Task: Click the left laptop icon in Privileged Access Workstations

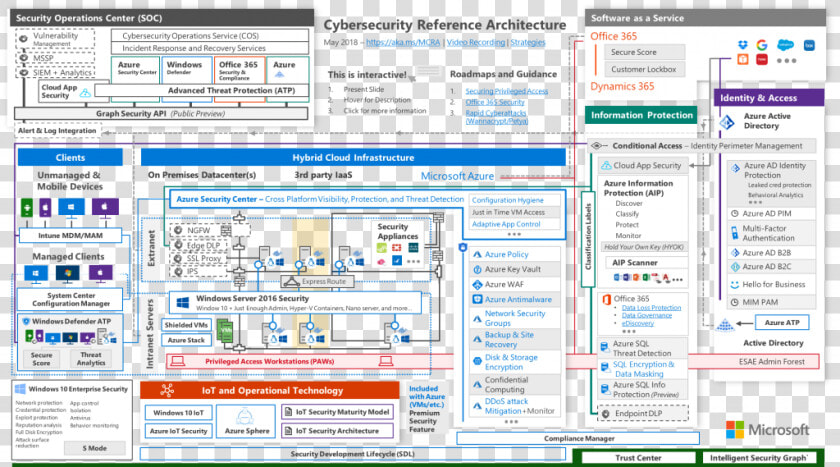Action: pyautogui.click(x=177, y=361)
